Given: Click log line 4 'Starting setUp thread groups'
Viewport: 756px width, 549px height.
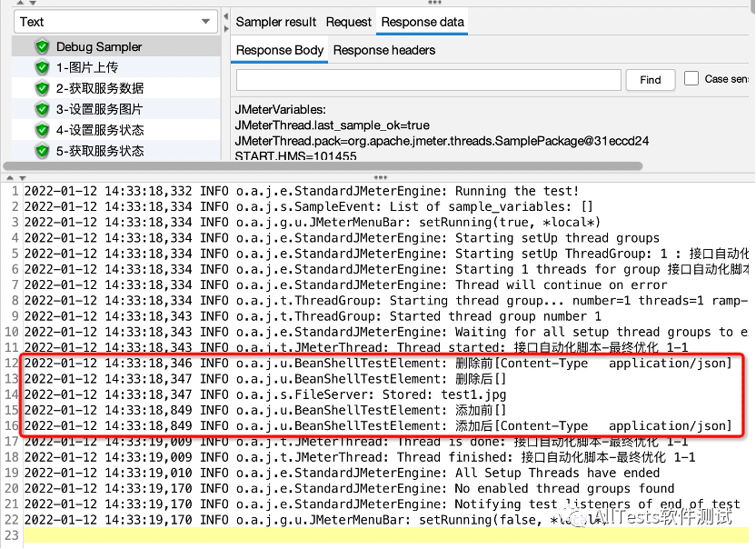Looking at the screenshot, I should 342,238.
